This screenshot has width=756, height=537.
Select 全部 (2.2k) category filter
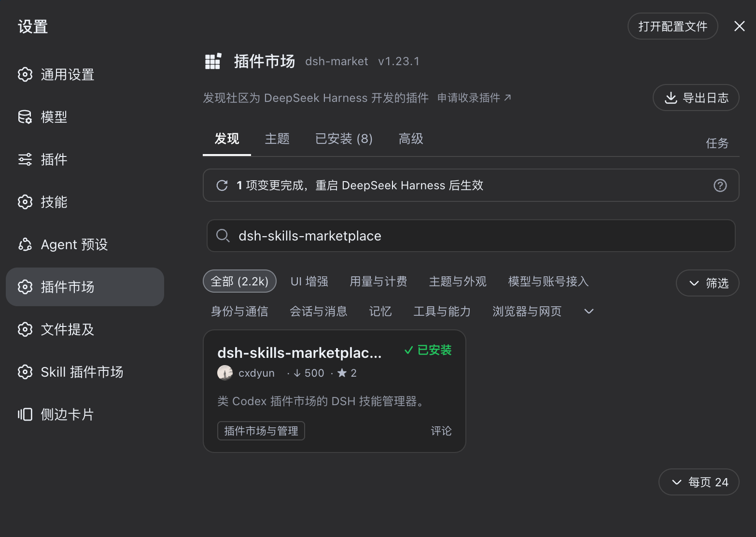click(x=239, y=281)
